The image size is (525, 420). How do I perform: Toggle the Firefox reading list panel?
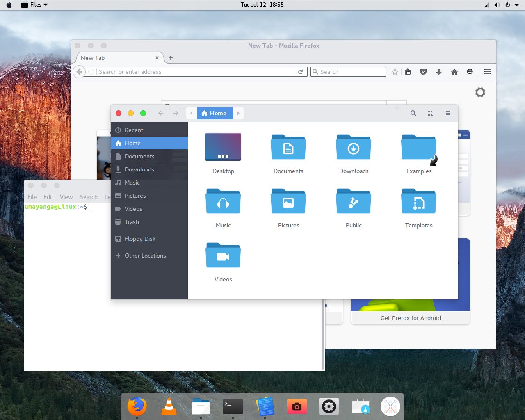[x=408, y=72]
